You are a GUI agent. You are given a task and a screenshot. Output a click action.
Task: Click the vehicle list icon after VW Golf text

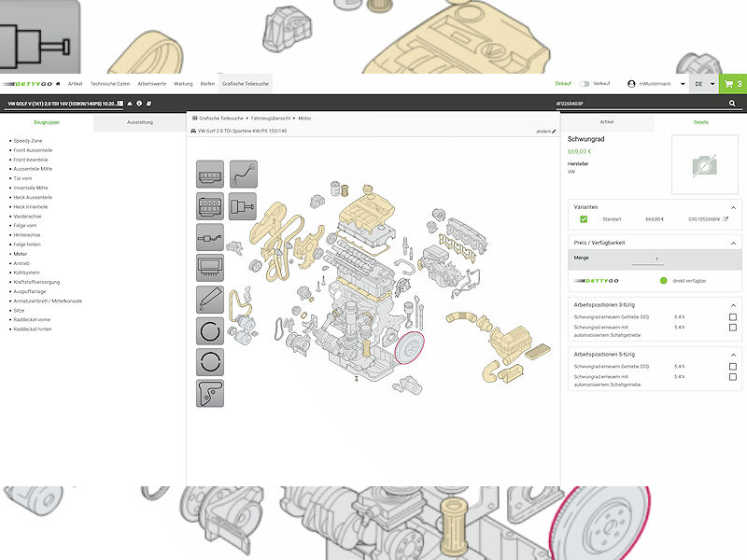coord(120,104)
